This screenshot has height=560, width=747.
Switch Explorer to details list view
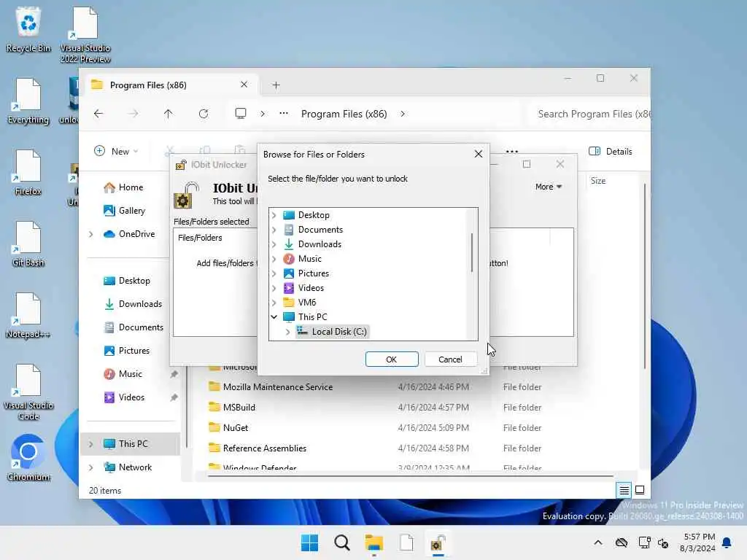click(x=624, y=490)
